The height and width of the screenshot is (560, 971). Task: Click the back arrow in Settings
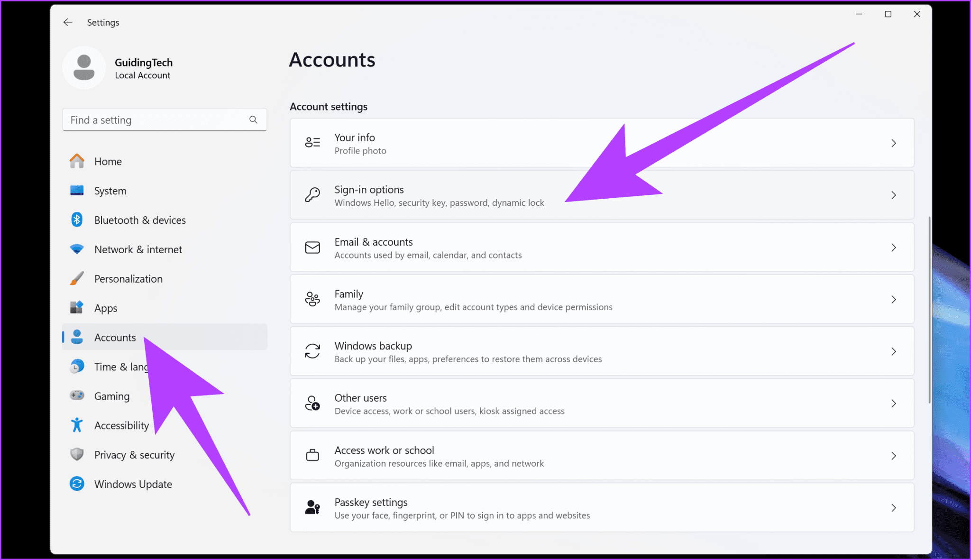click(x=68, y=22)
